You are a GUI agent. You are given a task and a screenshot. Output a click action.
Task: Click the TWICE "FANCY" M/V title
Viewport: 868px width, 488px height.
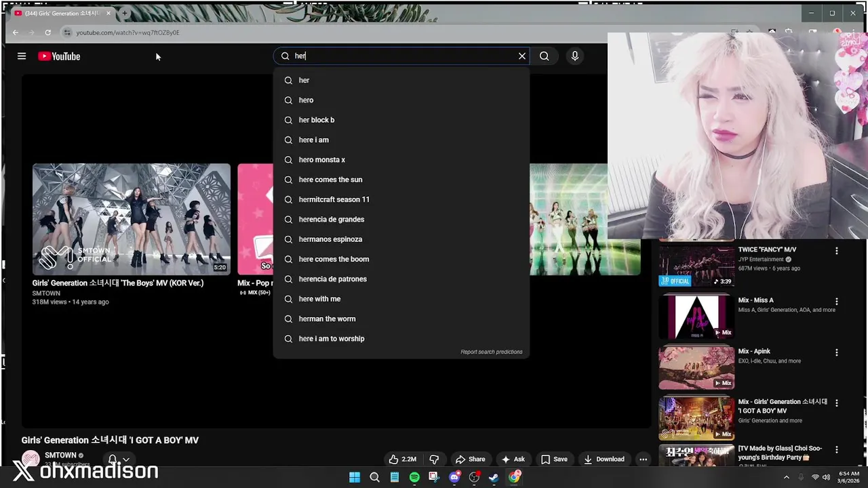pyautogui.click(x=768, y=249)
